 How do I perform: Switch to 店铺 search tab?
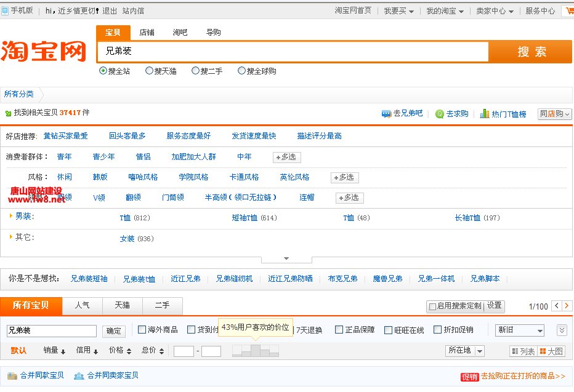pyautogui.click(x=147, y=33)
